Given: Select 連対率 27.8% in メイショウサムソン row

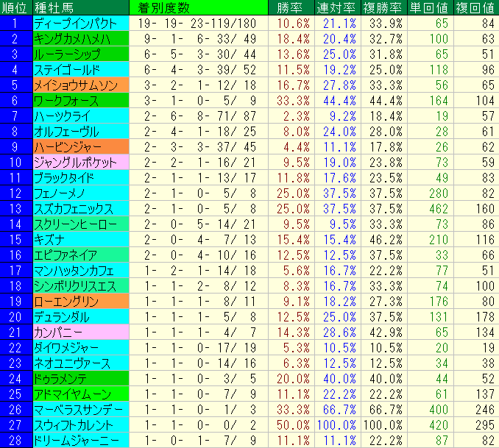Looking at the screenshot, I should tap(339, 85).
